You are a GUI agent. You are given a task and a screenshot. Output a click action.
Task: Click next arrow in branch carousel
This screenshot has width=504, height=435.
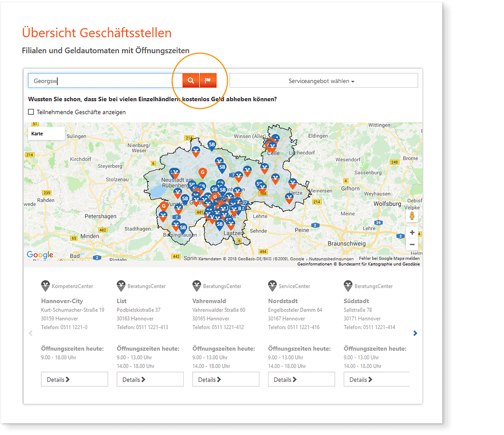click(x=415, y=333)
